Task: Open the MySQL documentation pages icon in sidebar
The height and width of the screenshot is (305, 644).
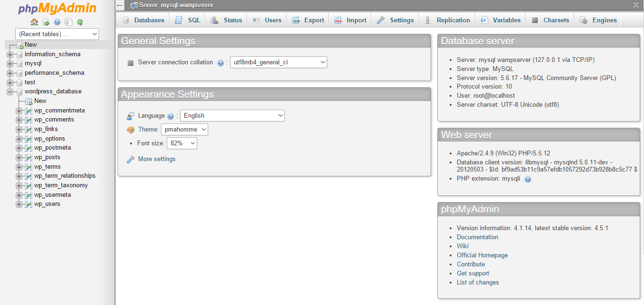Action: (69, 22)
